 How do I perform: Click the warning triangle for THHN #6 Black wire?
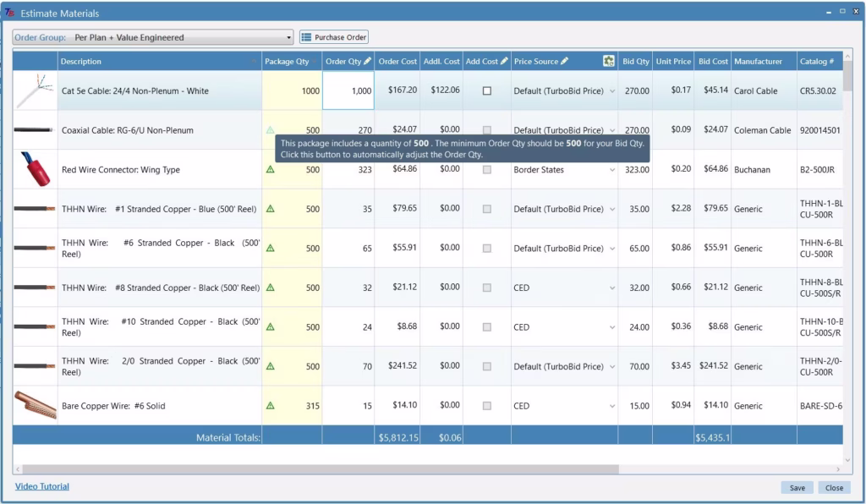click(270, 249)
